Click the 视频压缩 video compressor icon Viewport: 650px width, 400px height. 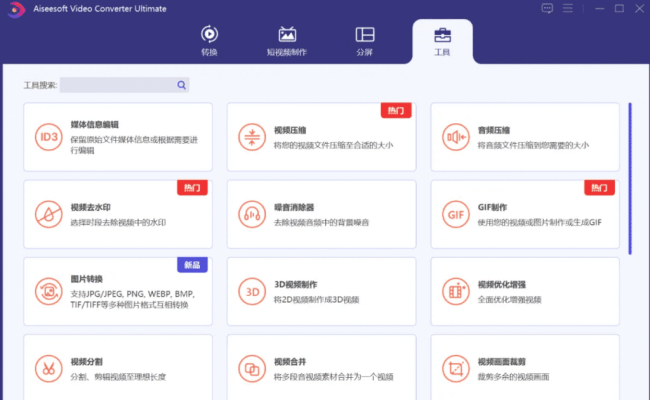click(251, 136)
